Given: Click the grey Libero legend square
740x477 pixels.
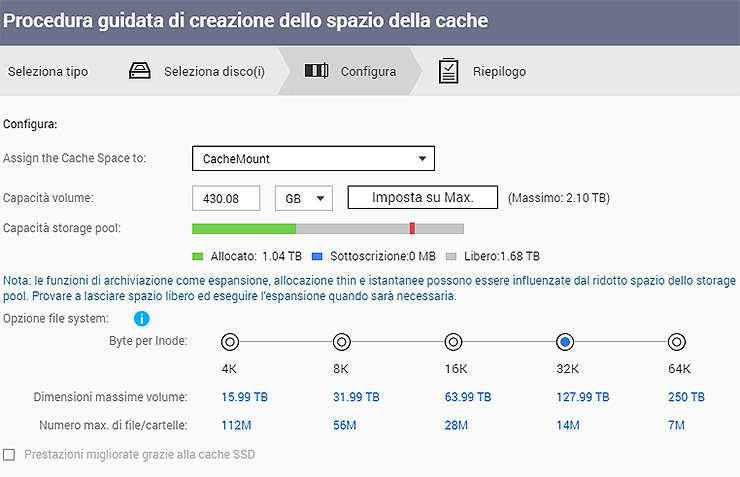Looking at the screenshot, I should pos(451,256).
